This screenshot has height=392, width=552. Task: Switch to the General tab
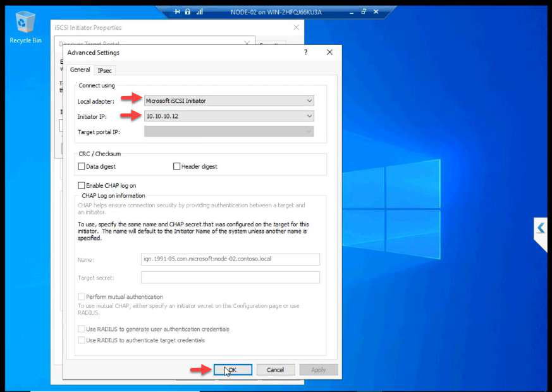(80, 70)
